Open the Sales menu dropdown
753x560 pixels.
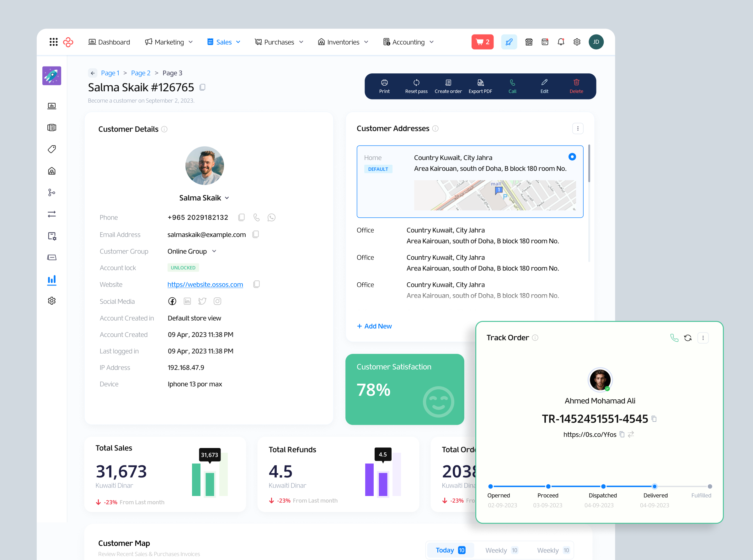223,42
